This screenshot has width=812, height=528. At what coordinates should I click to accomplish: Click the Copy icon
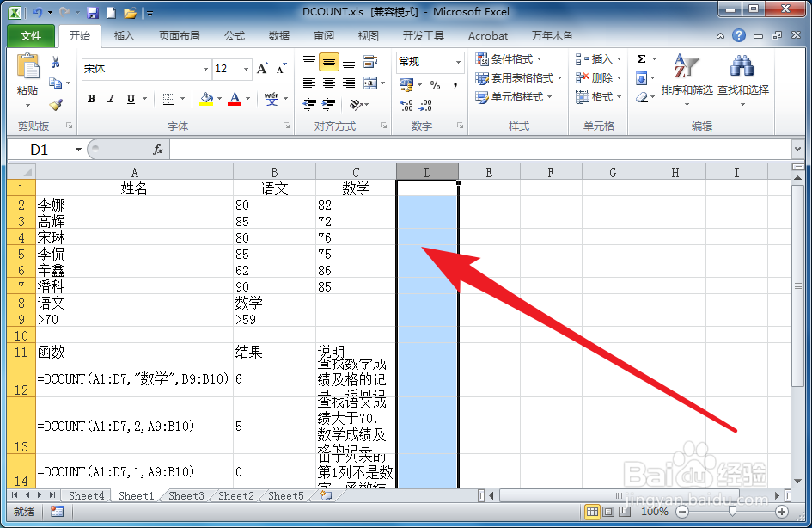coord(55,83)
